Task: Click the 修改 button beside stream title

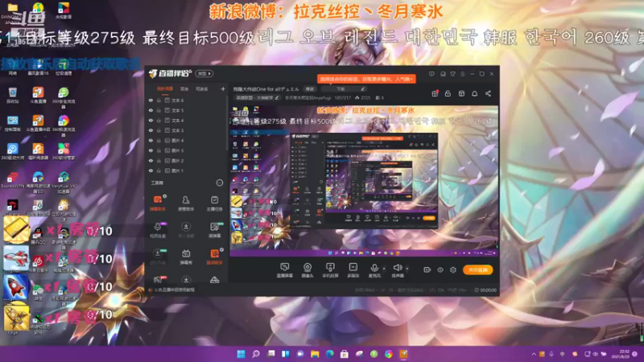Action: click(310, 89)
